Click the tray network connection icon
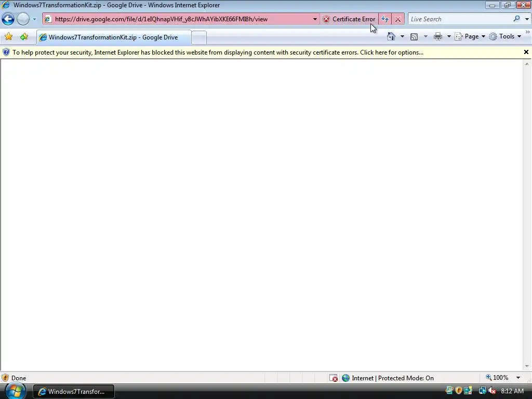 pyautogui.click(x=482, y=391)
